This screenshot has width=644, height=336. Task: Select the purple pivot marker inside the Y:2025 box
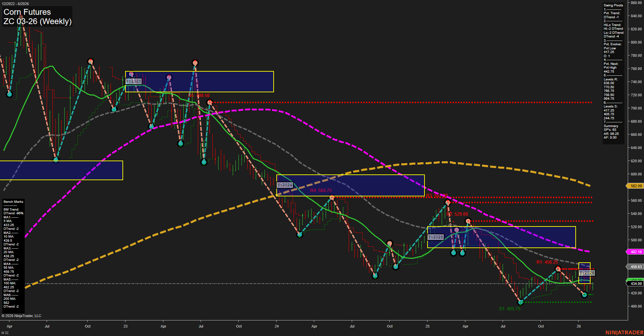[456, 229]
